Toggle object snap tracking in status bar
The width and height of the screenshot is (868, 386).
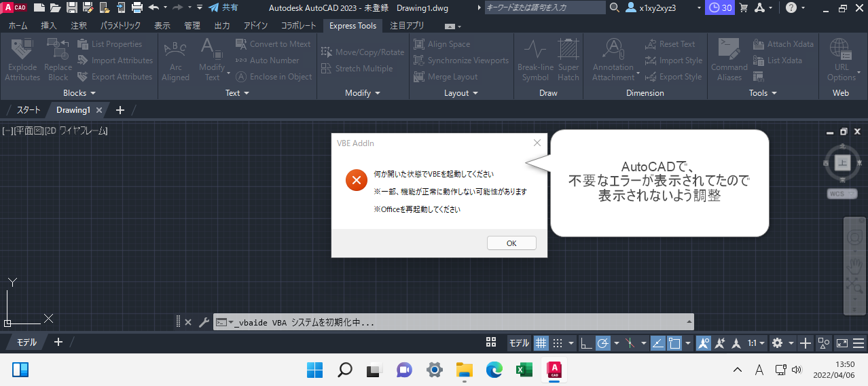[657, 343]
